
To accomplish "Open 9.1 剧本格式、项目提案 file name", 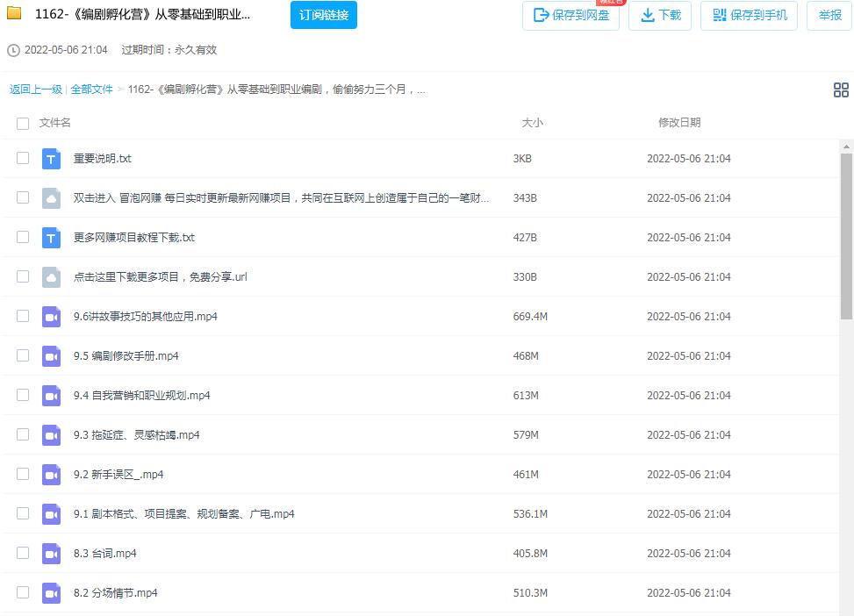I will tap(184, 514).
